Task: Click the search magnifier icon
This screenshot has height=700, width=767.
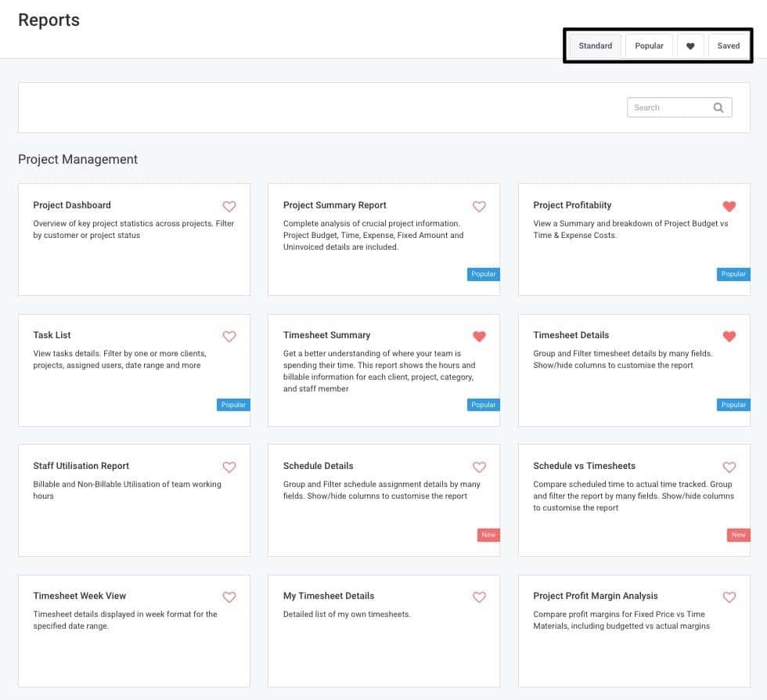Action: pyautogui.click(x=718, y=108)
